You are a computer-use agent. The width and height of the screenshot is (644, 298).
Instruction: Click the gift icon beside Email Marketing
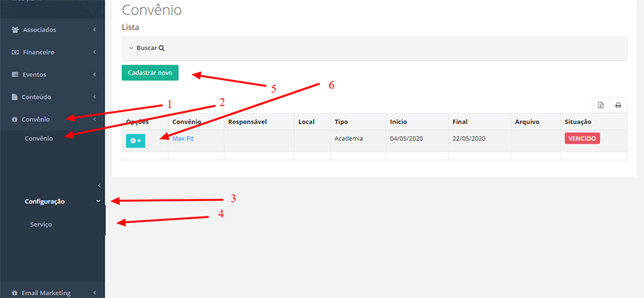coord(15,293)
